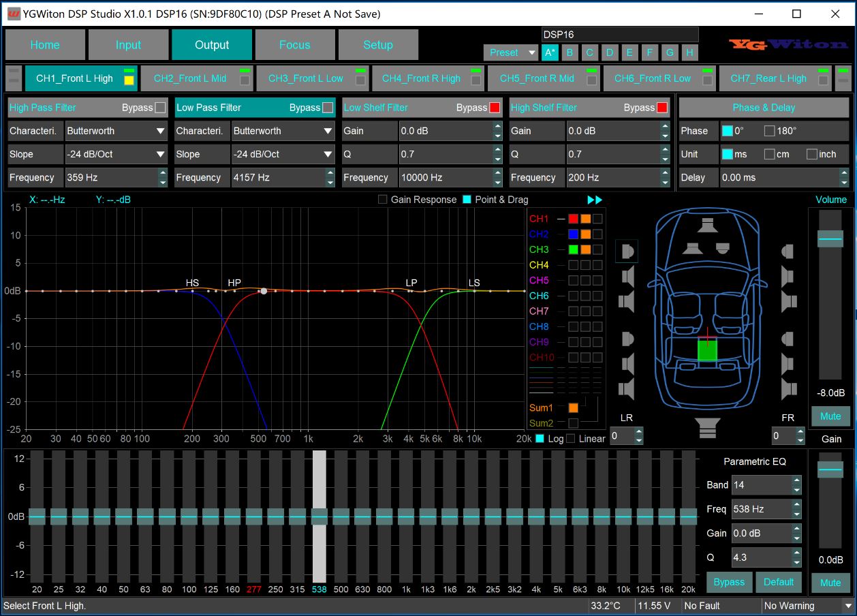Toggle Low Pass Filter Bypass checkbox
This screenshot has width=857, height=616.
[x=328, y=108]
